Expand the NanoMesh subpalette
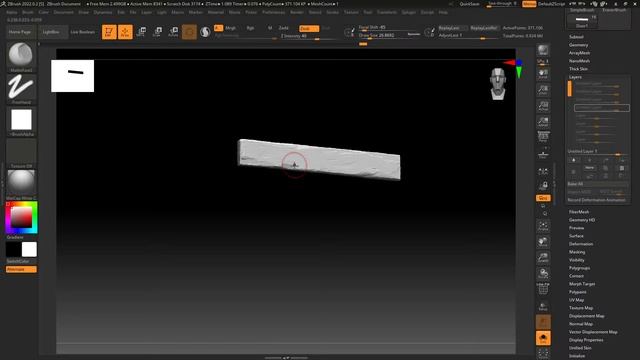This screenshot has height=360, width=640. pyautogui.click(x=579, y=61)
